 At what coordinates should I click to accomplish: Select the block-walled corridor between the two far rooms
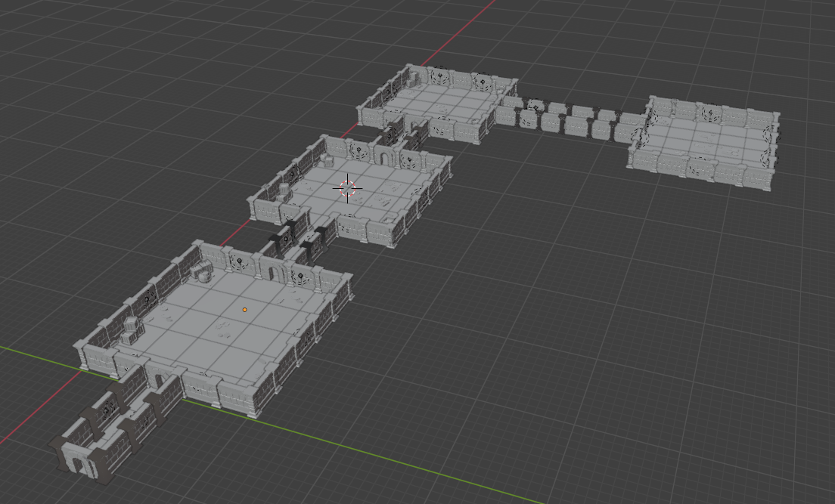pos(571,119)
